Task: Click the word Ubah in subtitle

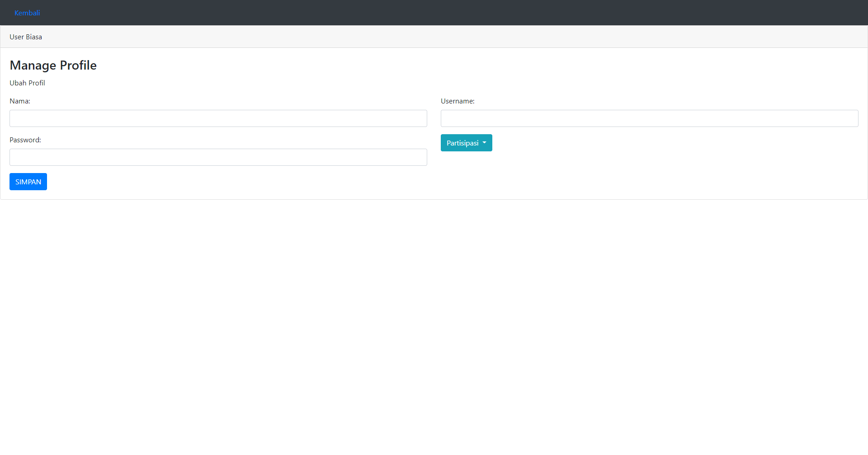Action: pos(18,83)
